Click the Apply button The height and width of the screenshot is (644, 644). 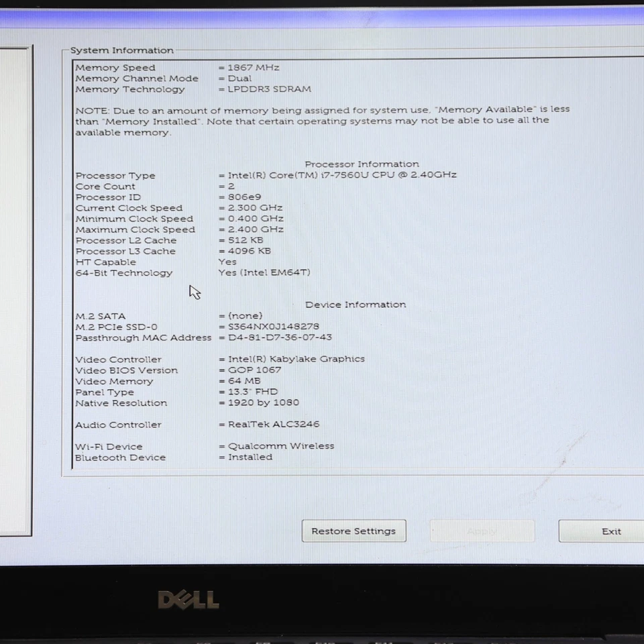482,531
